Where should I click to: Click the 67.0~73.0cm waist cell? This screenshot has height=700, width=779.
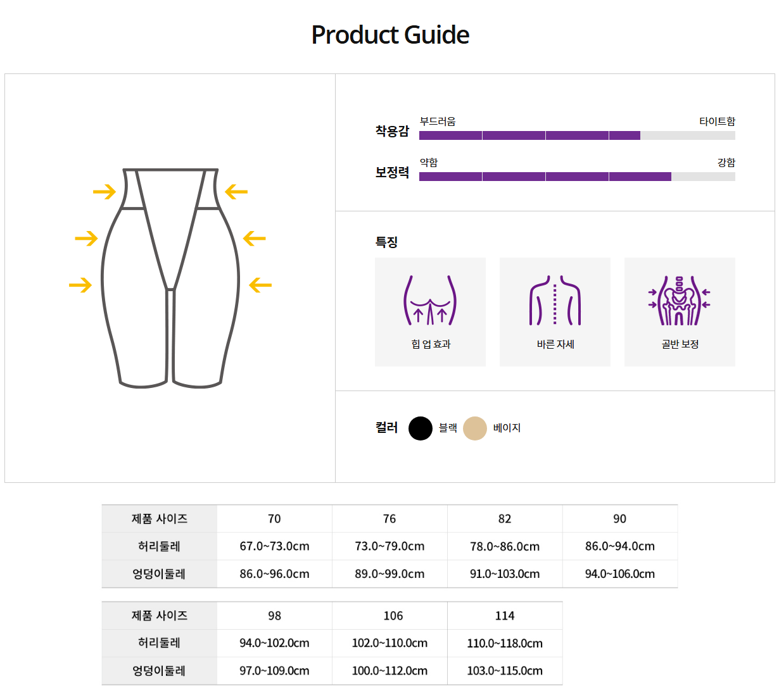274,546
